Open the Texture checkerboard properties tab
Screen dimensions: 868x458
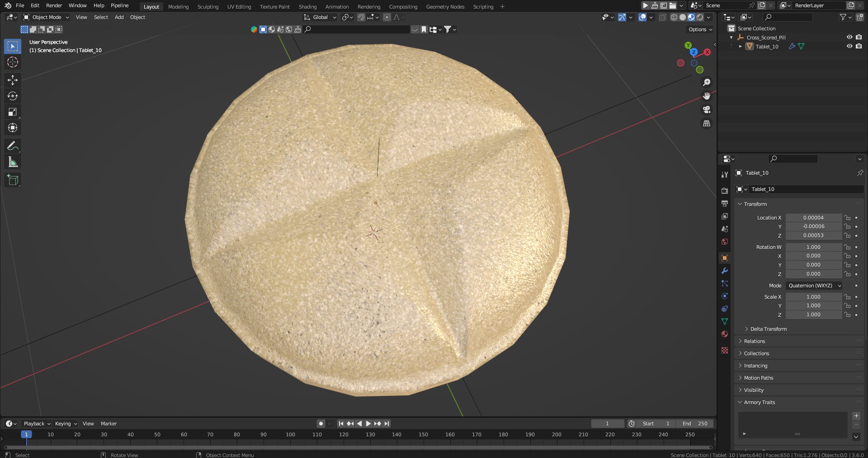click(x=725, y=350)
